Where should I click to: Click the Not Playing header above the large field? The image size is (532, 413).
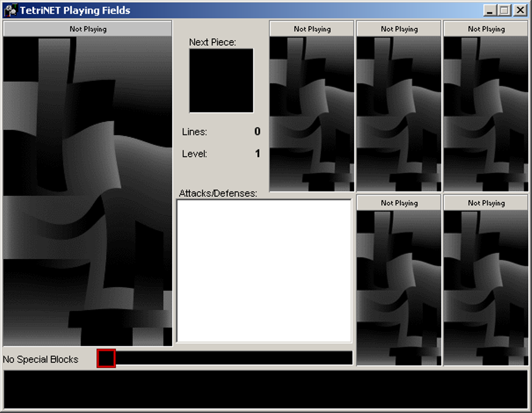[88, 29]
